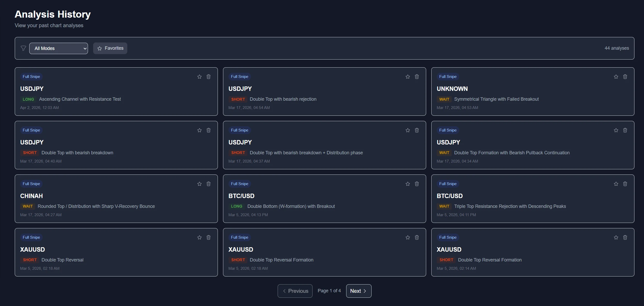Image resolution: width=644 pixels, height=306 pixels.
Task: Click the Previous page button
Action: pos(295,291)
